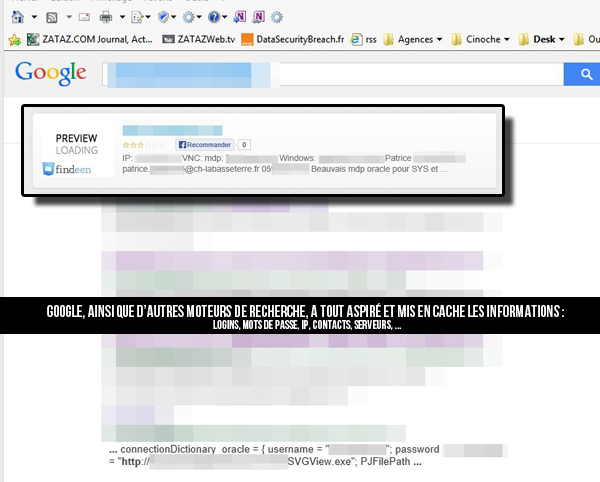Viewport: 600px width, 482px height.
Task: Click the Read Mail envelope icon
Action: [x=84, y=17]
